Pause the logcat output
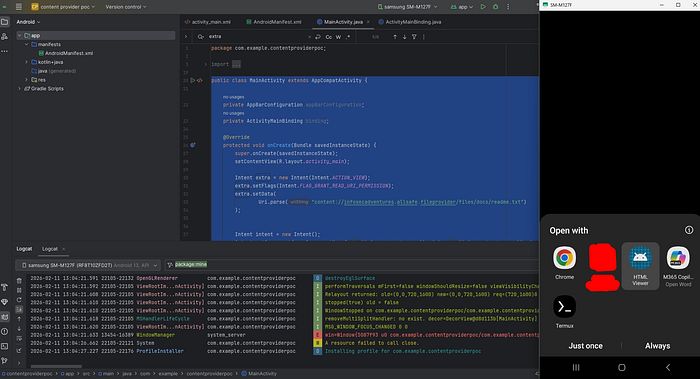This screenshot has height=379, width=700. (x=19, y=290)
